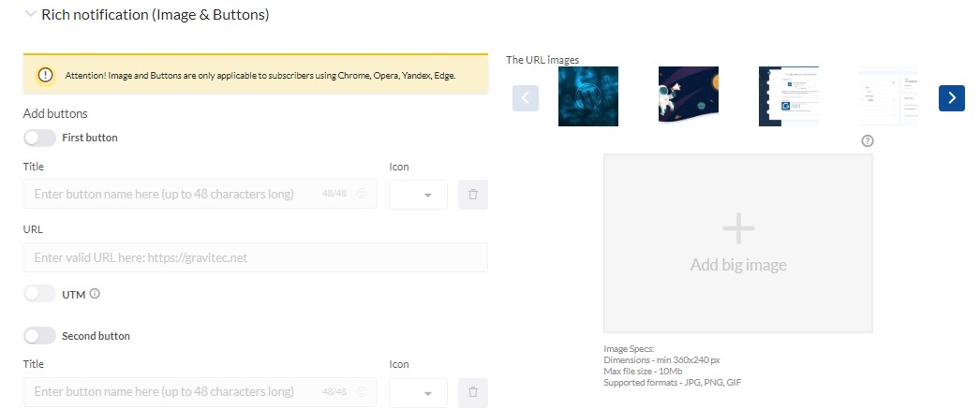
Task: Click the attention warning icon
Action: (x=45, y=75)
